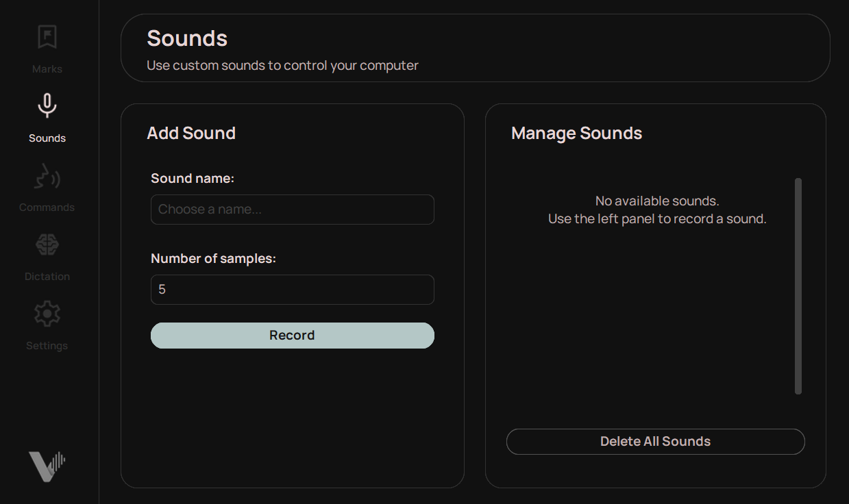
Task: Select the Number of samples field
Action: [x=292, y=289]
